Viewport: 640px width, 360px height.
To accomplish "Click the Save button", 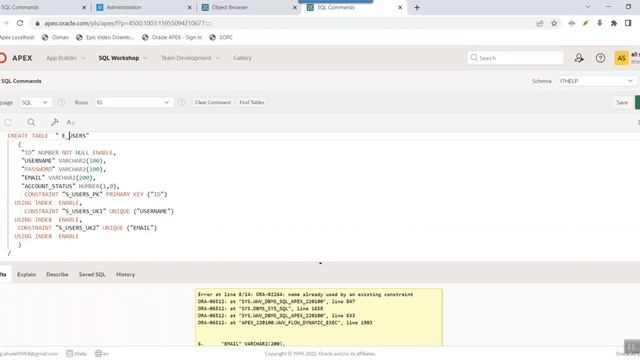I will (x=622, y=102).
